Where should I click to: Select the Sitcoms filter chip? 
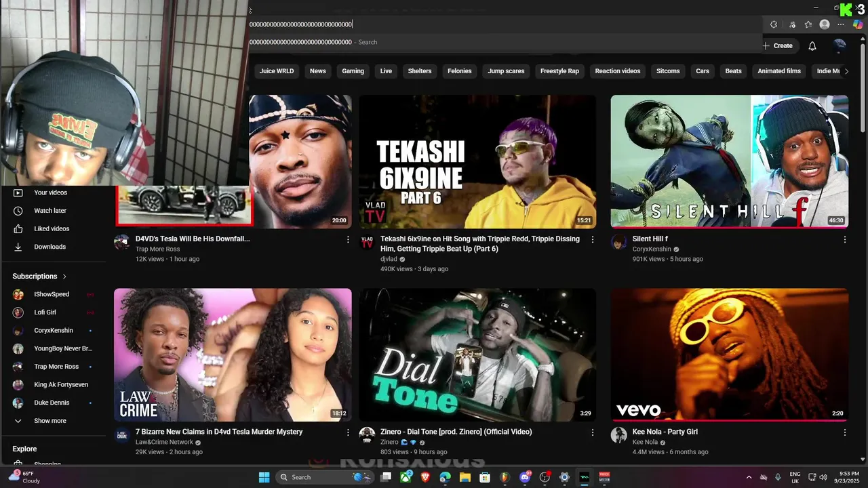668,71
